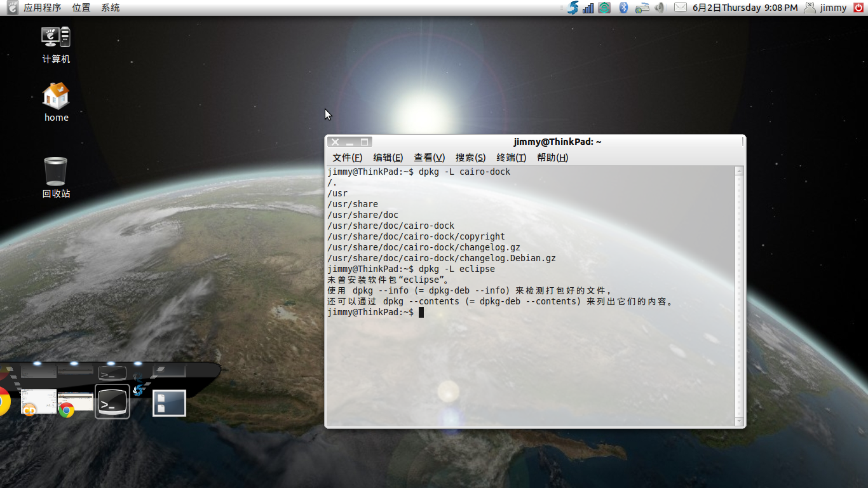Viewport: 868px width, 488px height.
Task: Click the blue swirl tray icon
Action: [573, 8]
